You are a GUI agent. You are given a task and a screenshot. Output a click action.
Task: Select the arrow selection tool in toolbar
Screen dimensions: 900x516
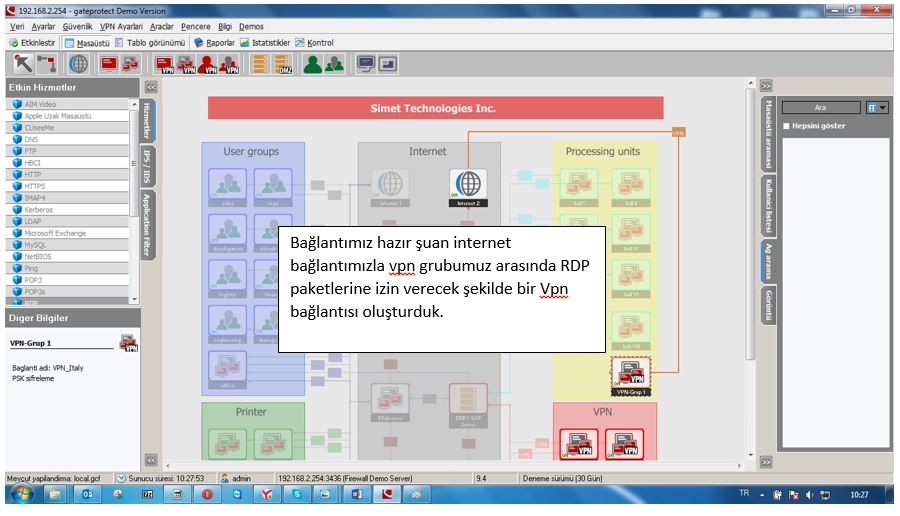22,64
